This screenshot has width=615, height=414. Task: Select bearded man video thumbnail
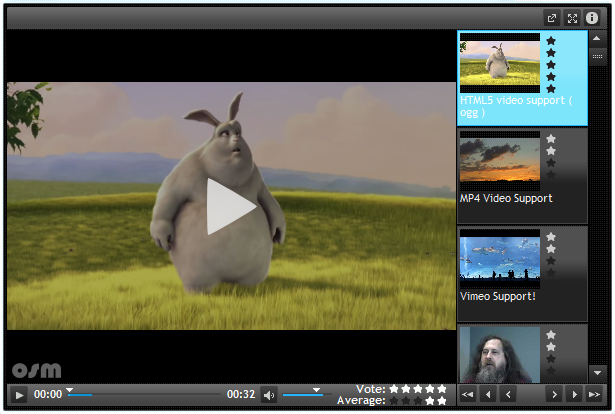tap(500, 355)
